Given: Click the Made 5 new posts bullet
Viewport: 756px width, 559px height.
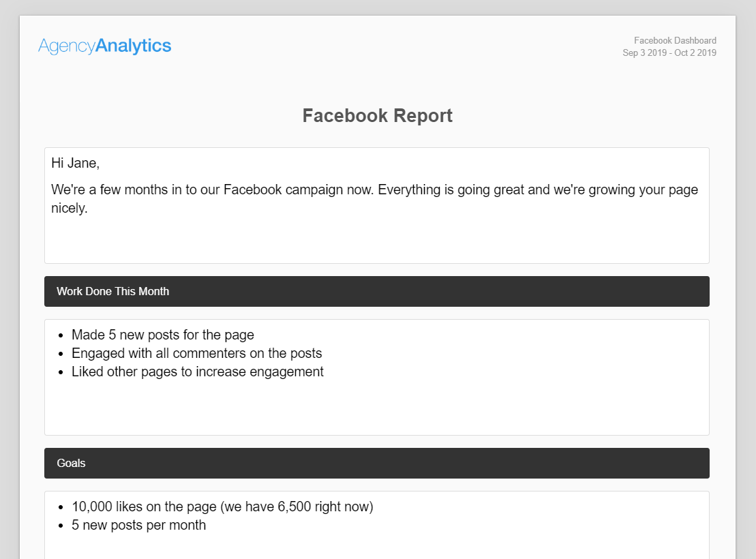Looking at the screenshot, I should pos(162,335).
